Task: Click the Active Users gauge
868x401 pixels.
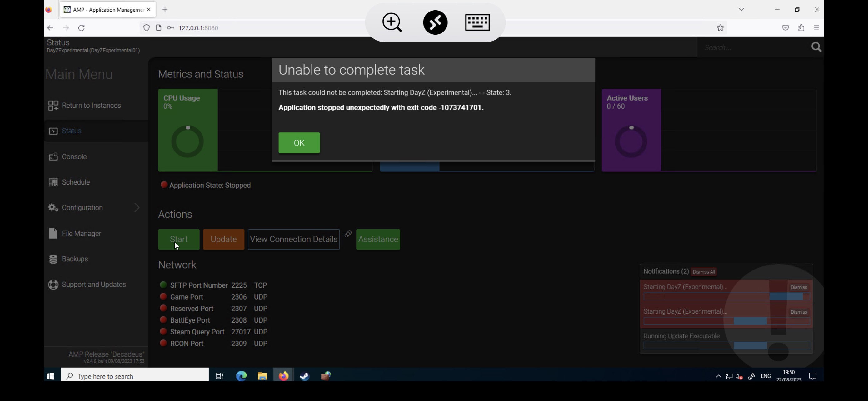Action: 631,141
